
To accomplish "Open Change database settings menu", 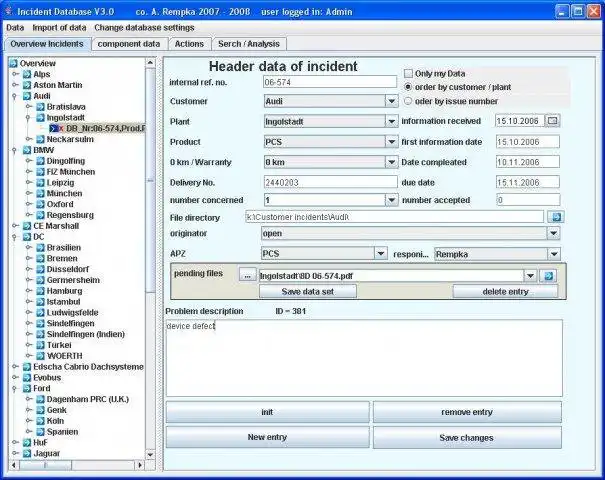I will [144, 27].
